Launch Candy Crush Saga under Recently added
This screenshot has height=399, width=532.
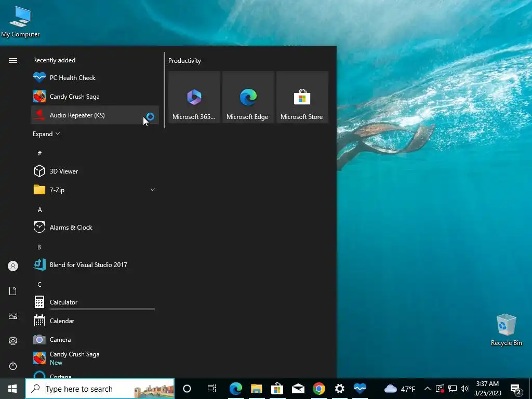95,96
